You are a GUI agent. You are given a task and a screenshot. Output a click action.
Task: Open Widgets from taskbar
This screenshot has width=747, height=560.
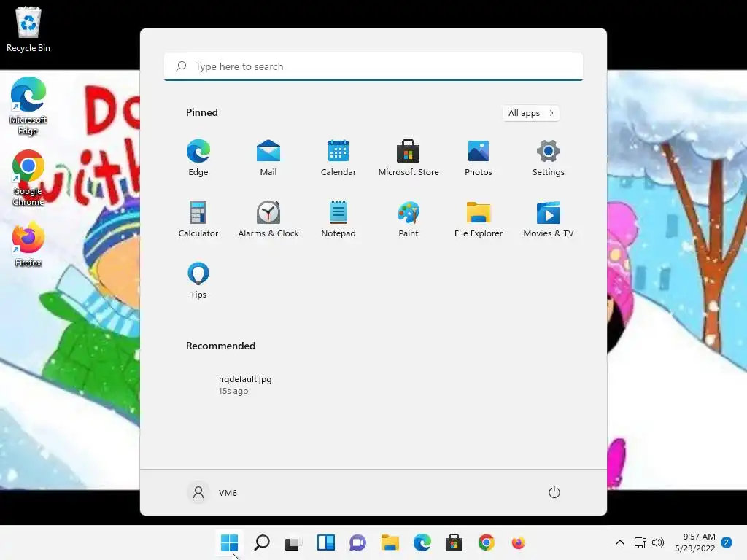point(326,542)
